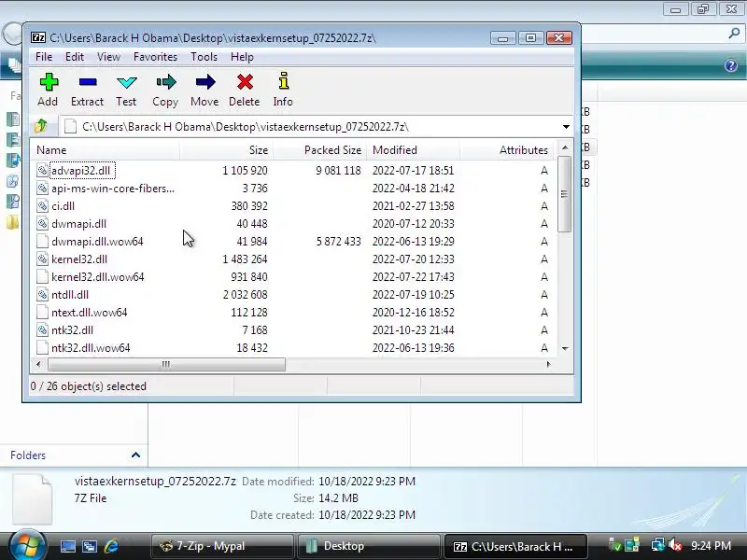The height and width of the screenshot is (560, 747).
Task: Launch Internet Explorer from quick launch
Action: coord(111,546)
